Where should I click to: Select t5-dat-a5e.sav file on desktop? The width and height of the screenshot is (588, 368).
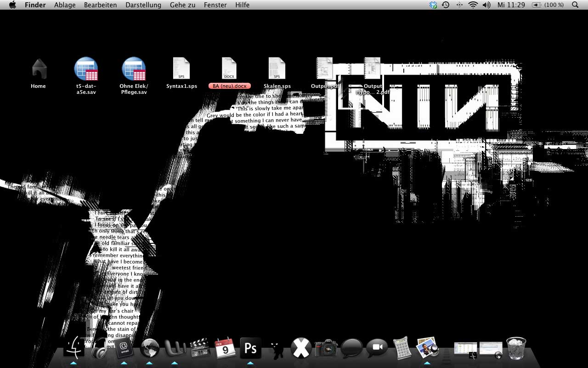pyautogui.click(x=86, y=69)
